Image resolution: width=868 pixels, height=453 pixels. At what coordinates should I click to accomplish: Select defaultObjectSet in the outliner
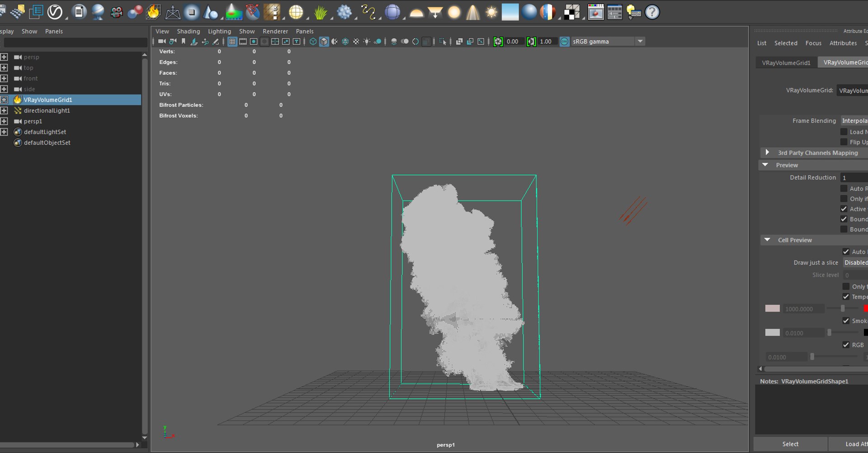click(47, 143)
